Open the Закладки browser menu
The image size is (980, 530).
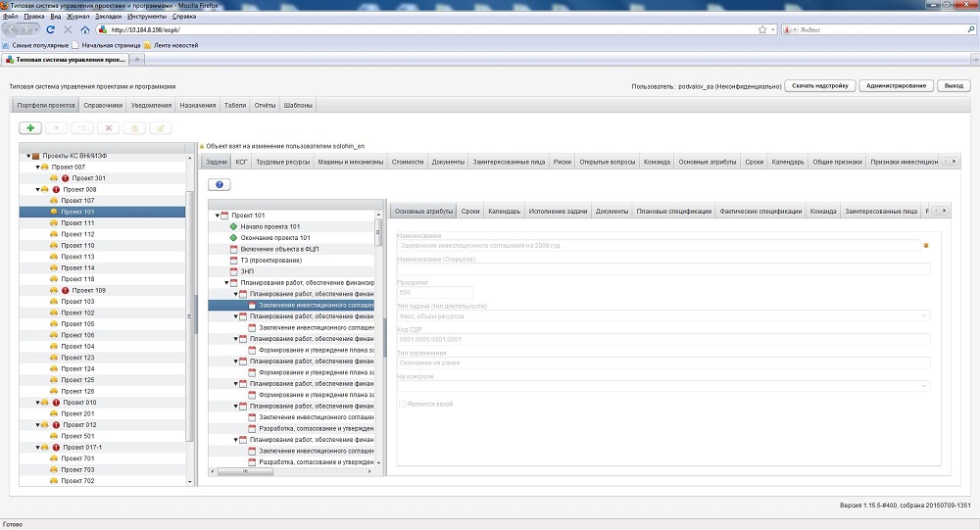tap(109, 17)
